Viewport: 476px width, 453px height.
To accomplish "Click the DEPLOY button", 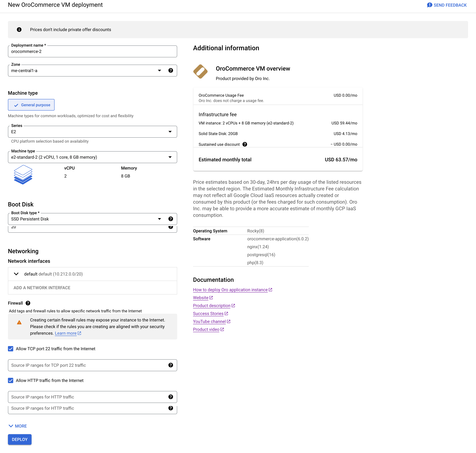I will pyautogui.click(x=20, y=439).
